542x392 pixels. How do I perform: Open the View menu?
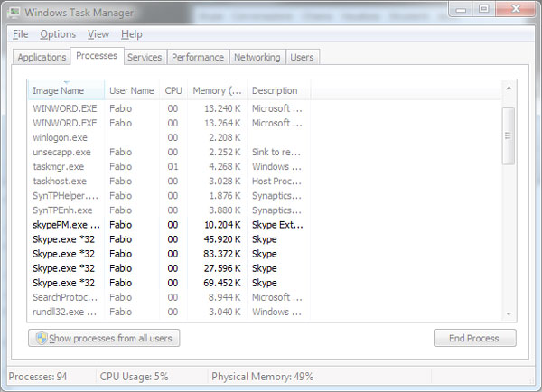[x=98, y=34]
